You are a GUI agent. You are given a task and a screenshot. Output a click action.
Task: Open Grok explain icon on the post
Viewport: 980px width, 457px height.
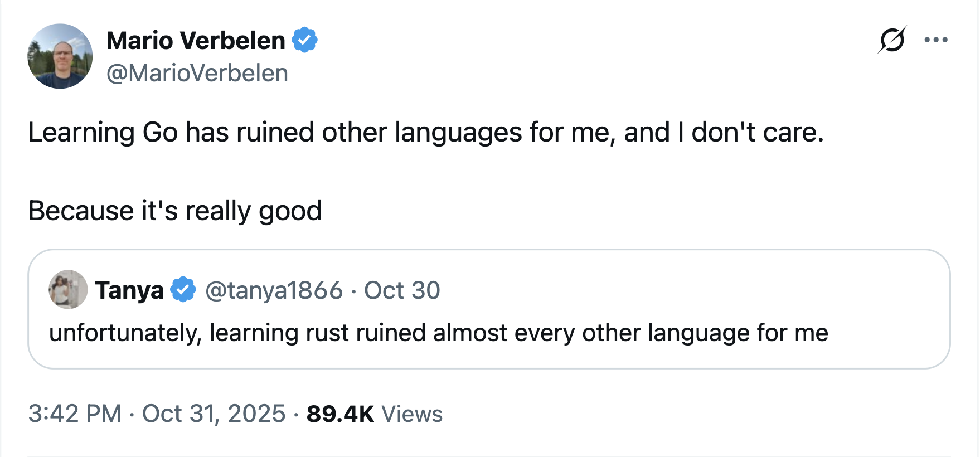pyautogui.click(x=892, y=40)
